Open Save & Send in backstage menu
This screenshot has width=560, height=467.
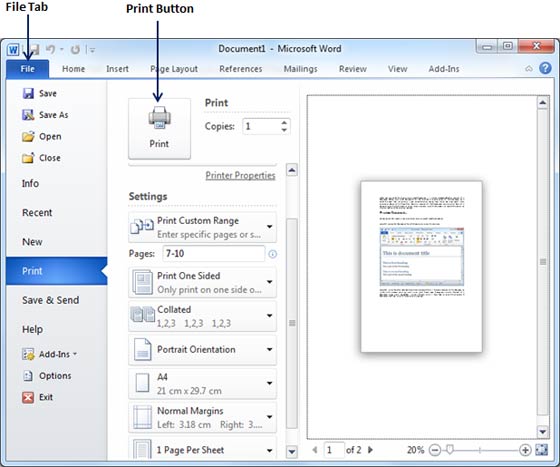tap(51, 300)
